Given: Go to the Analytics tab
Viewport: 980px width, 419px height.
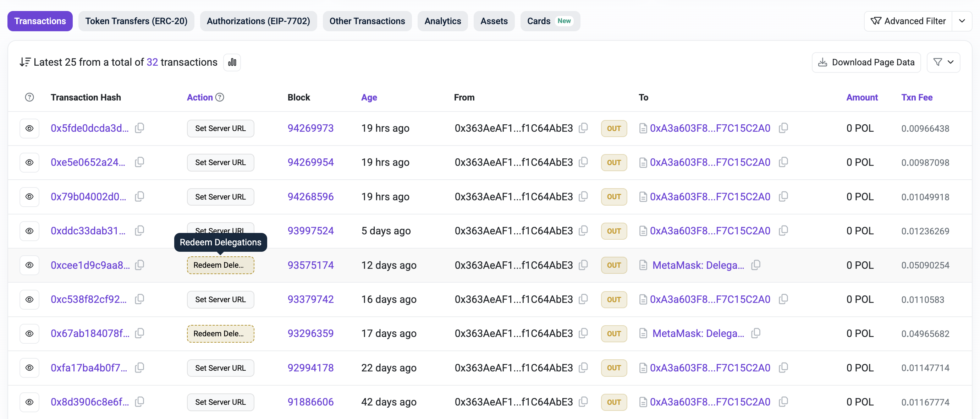Looking at the screenshot, I should pos(442,21).
